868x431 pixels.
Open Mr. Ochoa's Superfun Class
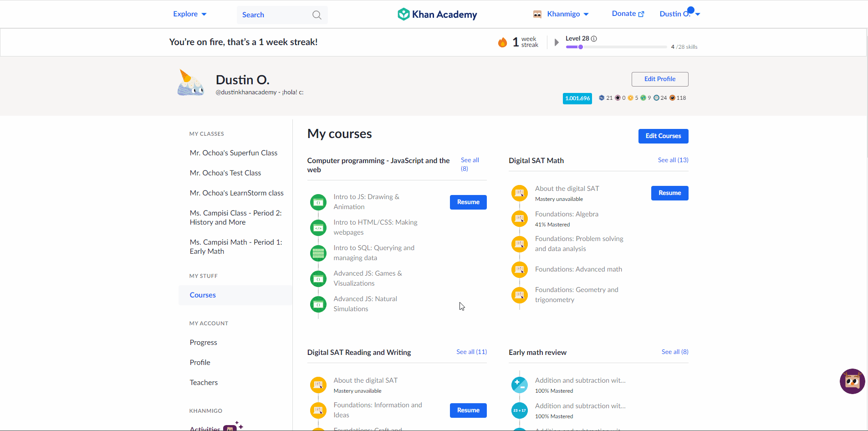[x=234, y=153]
